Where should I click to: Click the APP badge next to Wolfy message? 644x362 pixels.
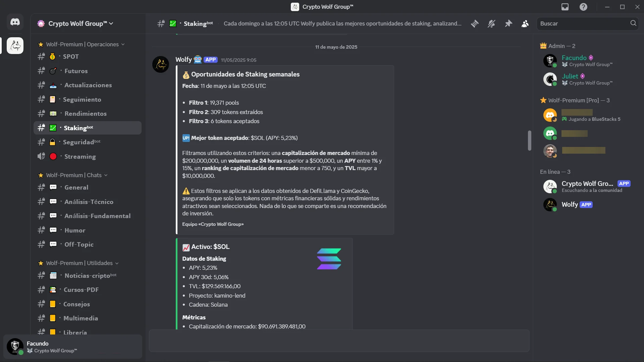tap(210, 60)
